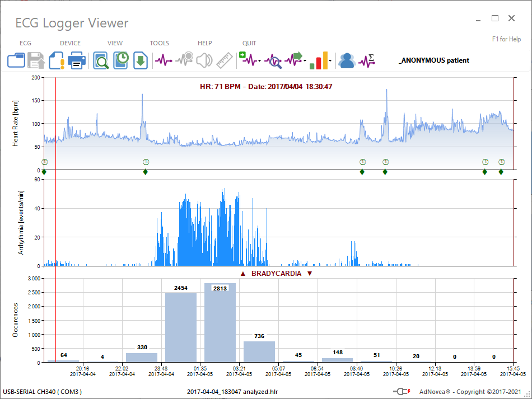
Task: Minimize the ECG Logger Viewer window
Action: pos(478,19)
